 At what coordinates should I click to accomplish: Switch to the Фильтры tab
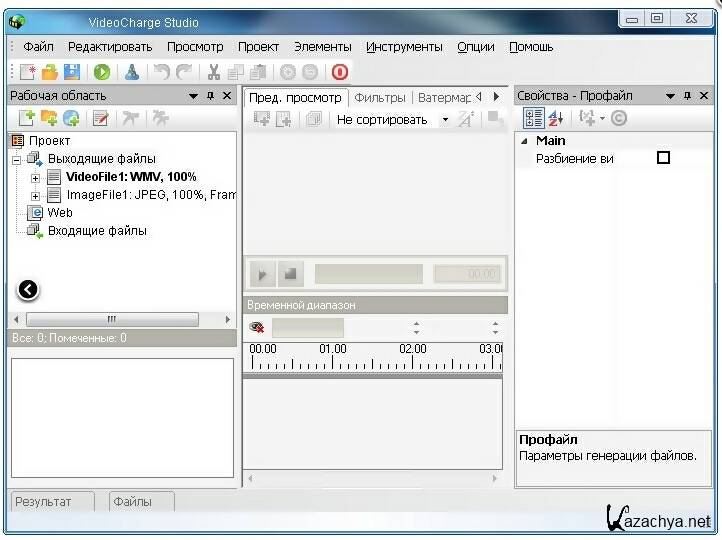[380, 98]
